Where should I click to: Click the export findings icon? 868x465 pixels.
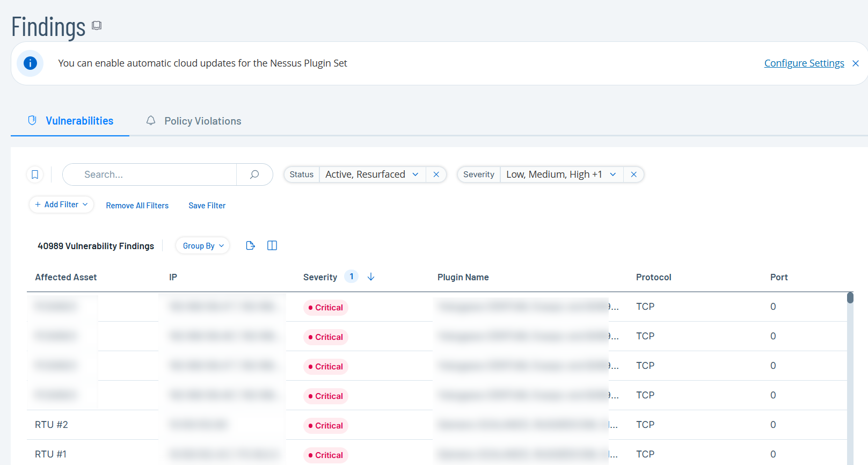(250, 245)
